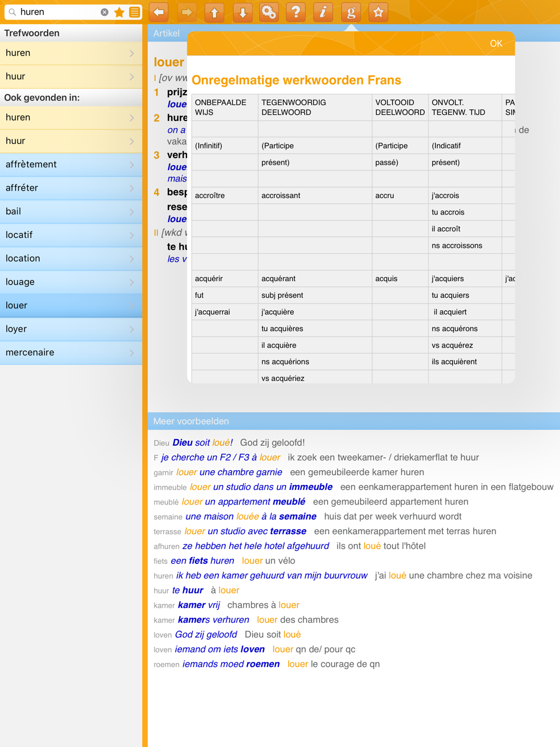Go forward with the right arrow button
The width and height of the screenshot is (560, 747).
(x=186, y=12)
